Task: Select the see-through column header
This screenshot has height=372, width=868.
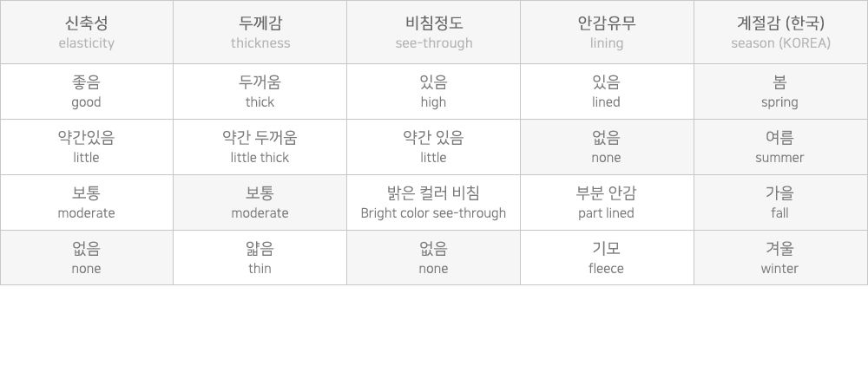Action: click(x=433, y=32)
